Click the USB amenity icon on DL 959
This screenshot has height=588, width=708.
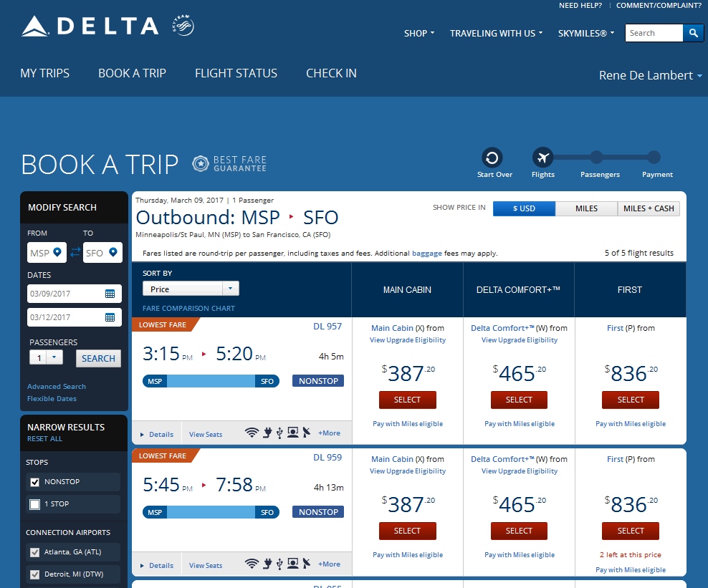click(x=279, y=564)
